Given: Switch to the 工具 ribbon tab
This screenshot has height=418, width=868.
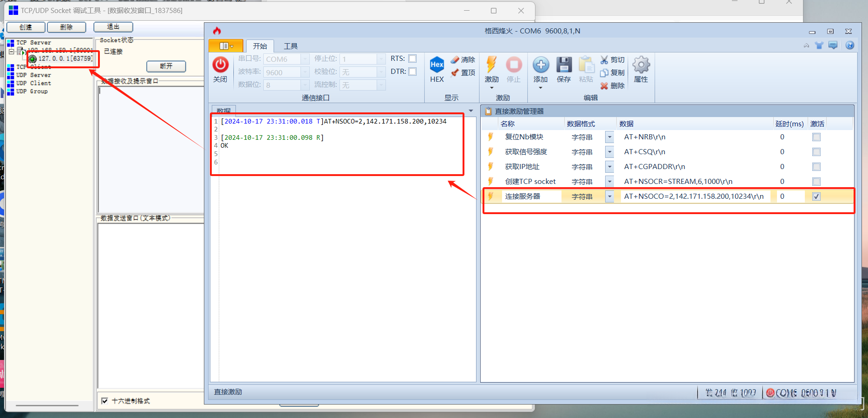Looking at the screenshot, I should tap(291, 46).
